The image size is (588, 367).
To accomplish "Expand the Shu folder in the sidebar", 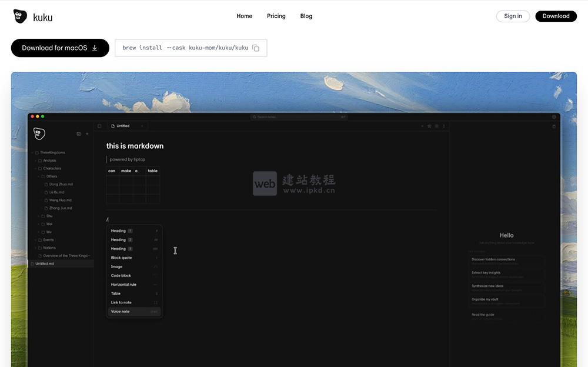I will point(38,216).
